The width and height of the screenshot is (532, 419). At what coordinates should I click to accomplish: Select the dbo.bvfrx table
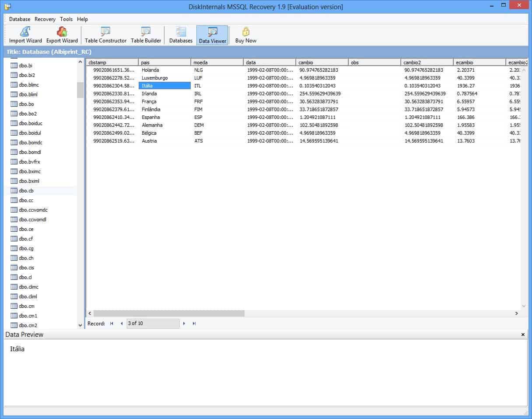coord(29,162)
